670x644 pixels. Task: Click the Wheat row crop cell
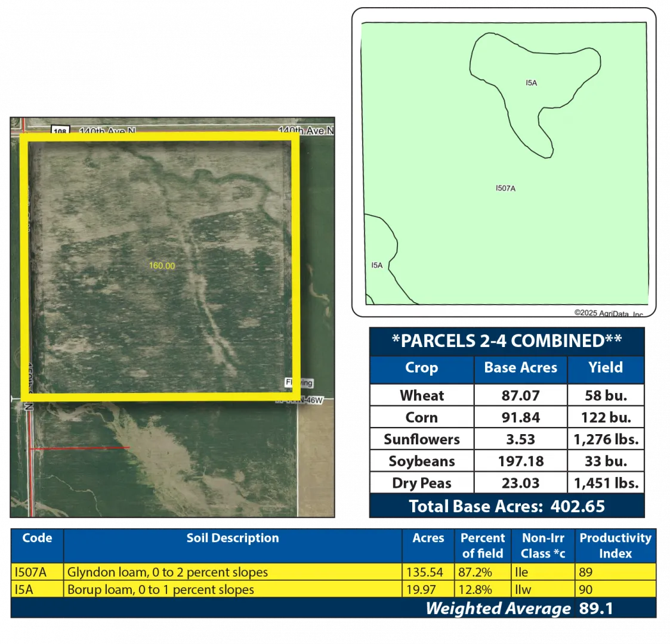point(421,395)
